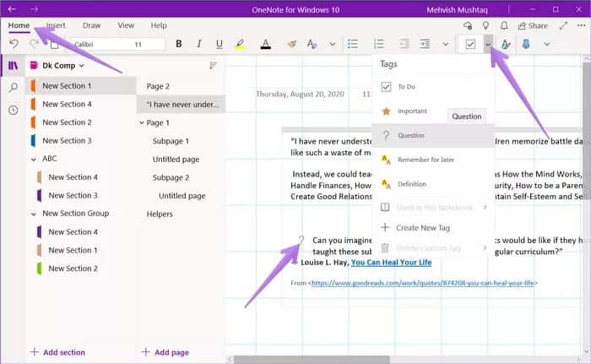Switch to the Insert tab
591x364 pixels.
57,25
